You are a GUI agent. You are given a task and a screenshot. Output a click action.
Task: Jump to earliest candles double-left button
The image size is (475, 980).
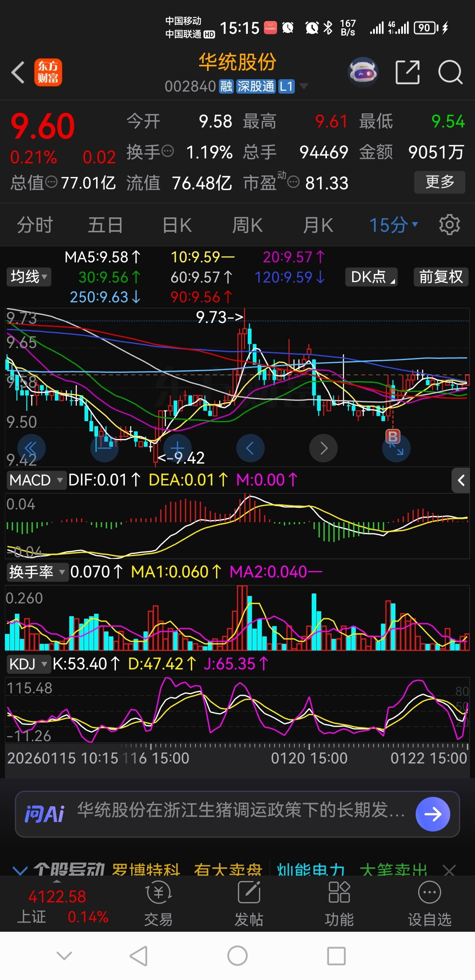pyautogui.click(x=31, y=448)
